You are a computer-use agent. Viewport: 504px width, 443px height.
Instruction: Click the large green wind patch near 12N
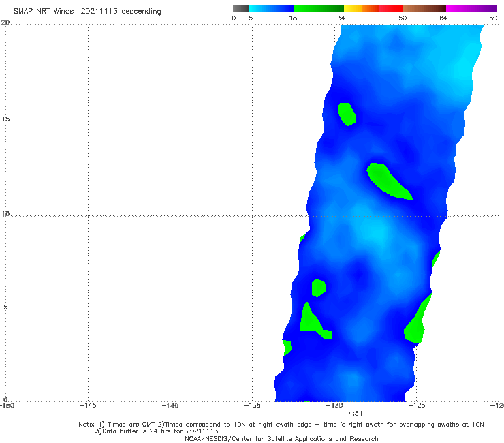tap(387, 181)
